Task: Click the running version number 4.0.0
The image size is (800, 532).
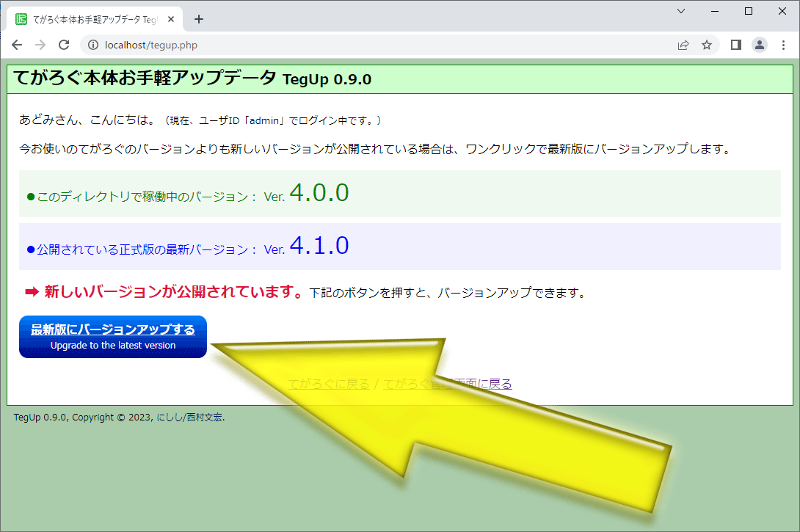Action: pos(319,193)
